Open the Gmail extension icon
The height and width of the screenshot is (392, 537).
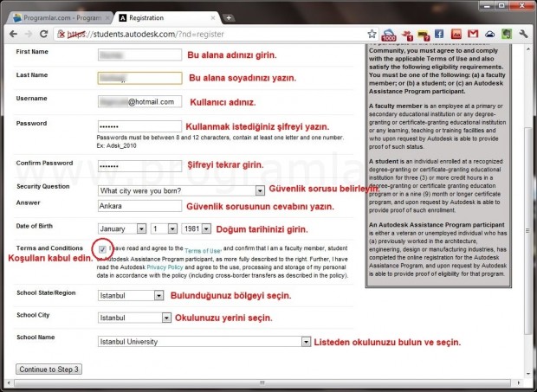[473, 34]
